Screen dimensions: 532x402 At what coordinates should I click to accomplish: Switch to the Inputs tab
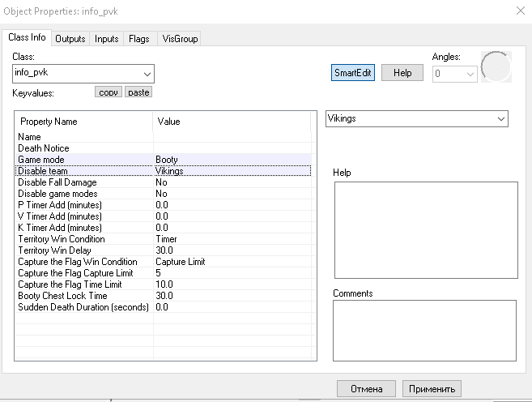(106, 39)
